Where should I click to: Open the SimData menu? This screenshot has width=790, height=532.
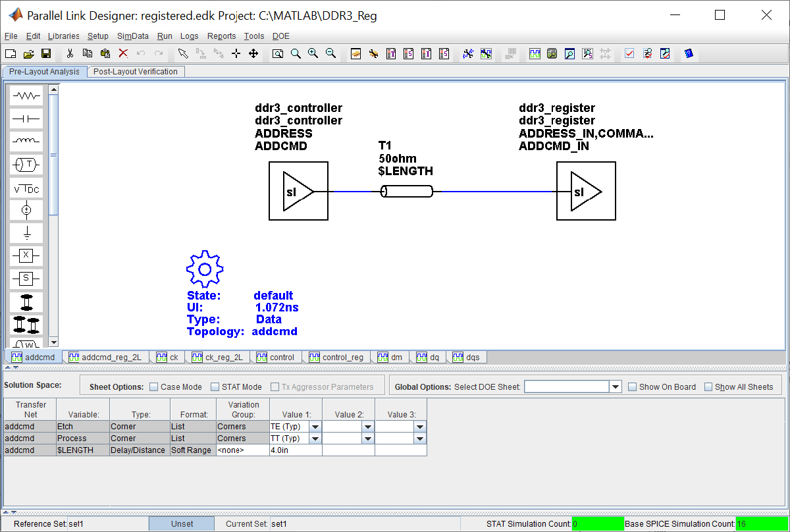pos(133,36)
